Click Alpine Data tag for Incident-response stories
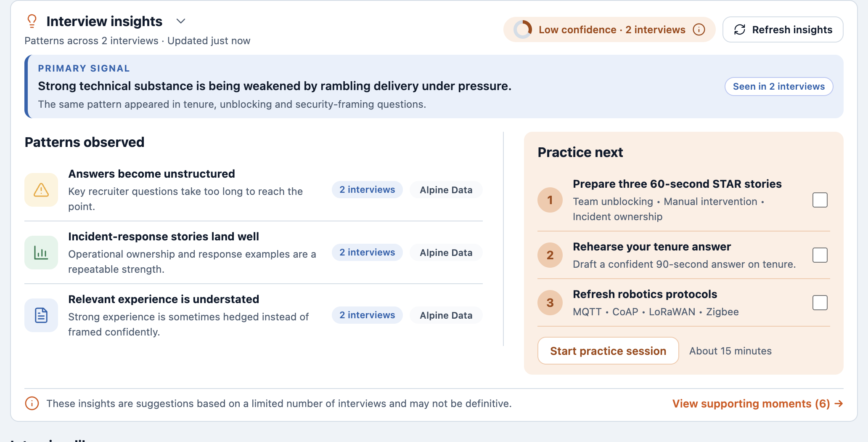Screen dimensions: 868x442 [x=446, y=253]
